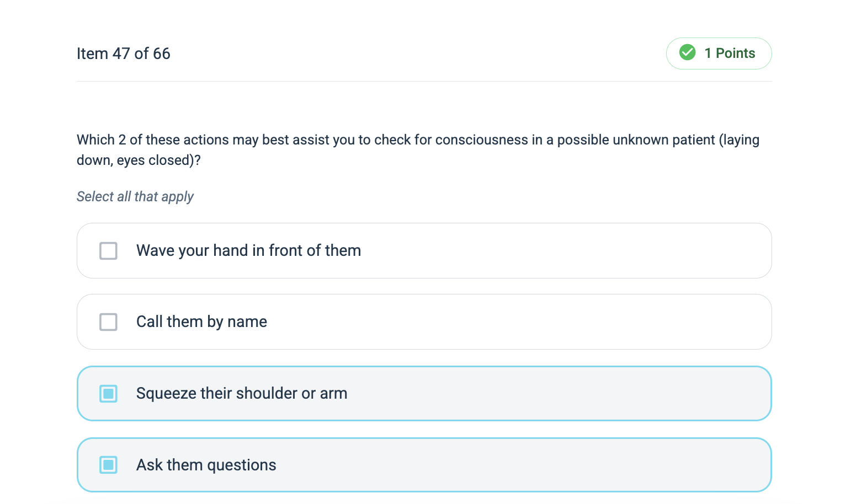Click the 'Select all that apply' hint text
This screenshot has width=851, height=504.
pyautogui.click(x=135, y=197)
